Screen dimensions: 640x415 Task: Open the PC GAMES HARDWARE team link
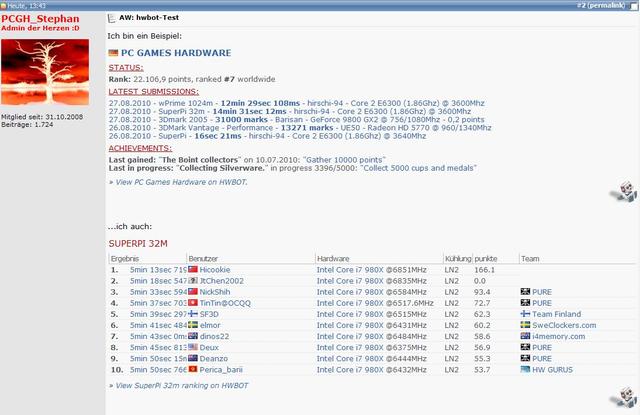click(x=176, y=53)
